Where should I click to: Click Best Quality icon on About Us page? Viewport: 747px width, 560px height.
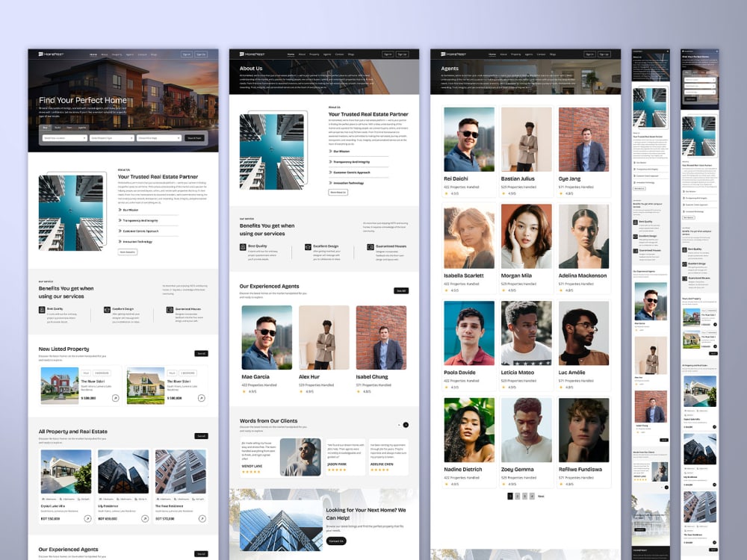(243, 246)
